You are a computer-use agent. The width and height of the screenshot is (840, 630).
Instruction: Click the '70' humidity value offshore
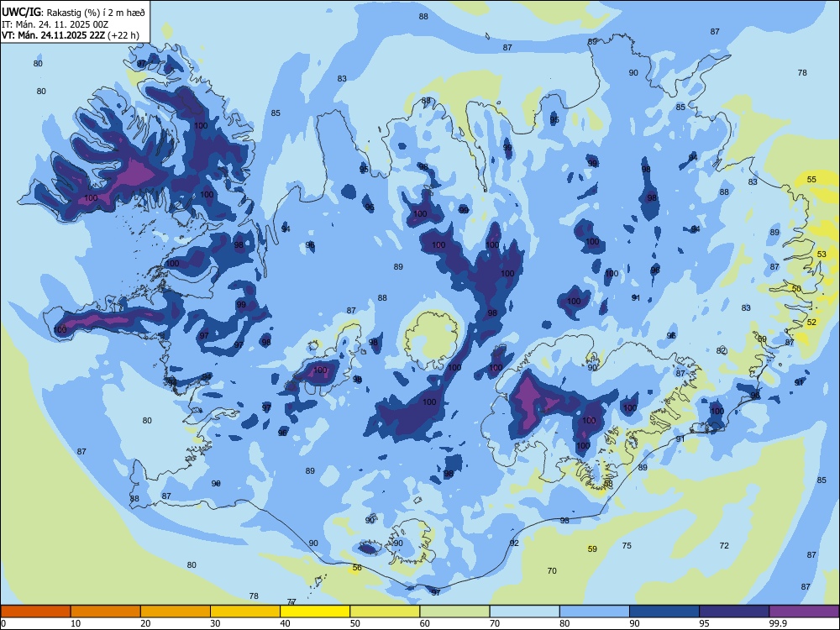click(552, 570)
